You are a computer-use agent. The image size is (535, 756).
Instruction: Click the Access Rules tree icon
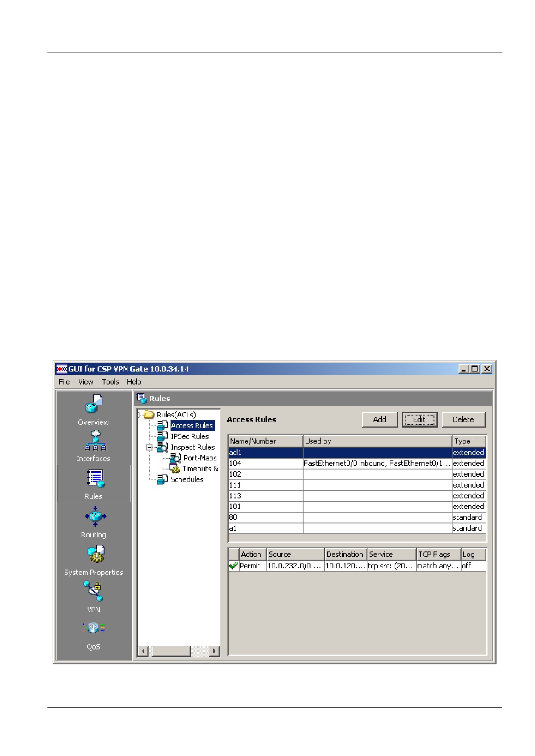pyautogui.click(x=163, y=425)
